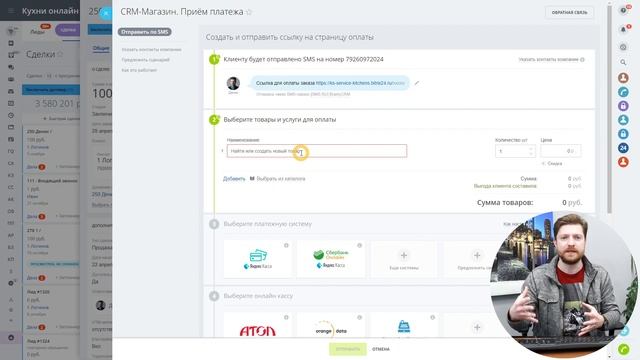This screenshot has width=640, height=360.
Task: Open Указать контакты компании in left menu
Action: point(151,49)
